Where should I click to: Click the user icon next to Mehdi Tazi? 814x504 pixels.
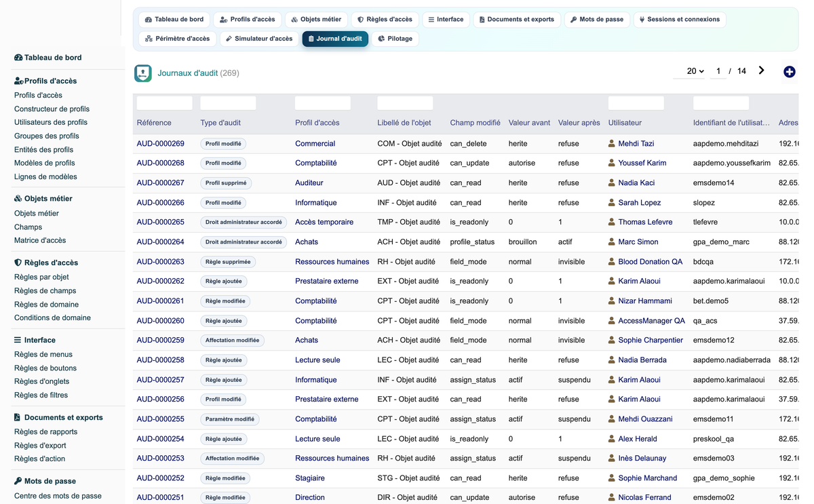tap(612, 144)
